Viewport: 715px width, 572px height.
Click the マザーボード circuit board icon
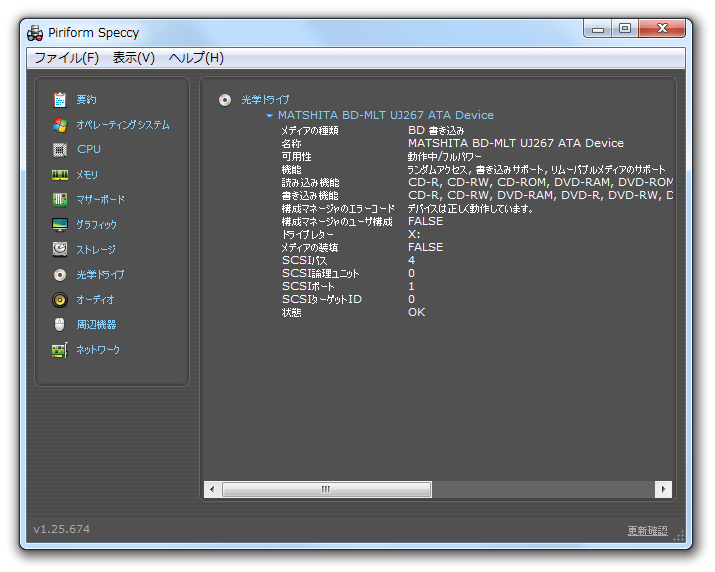click(60, 199)
